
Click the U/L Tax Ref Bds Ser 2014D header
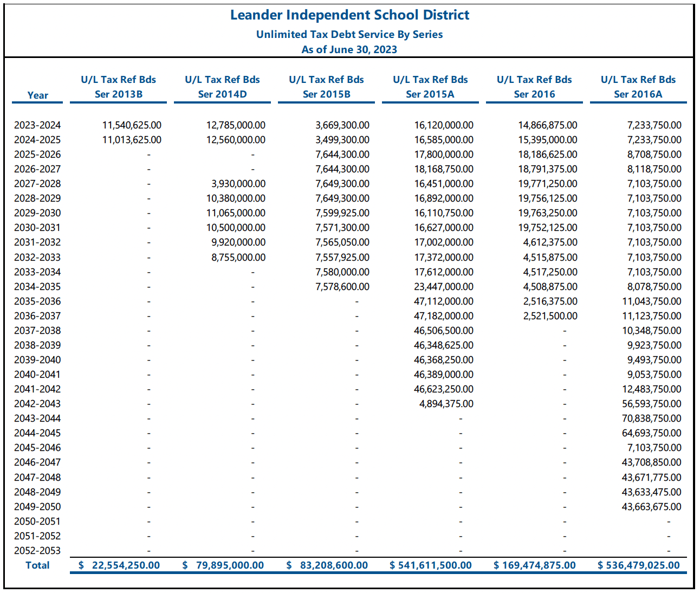tap(223, 87)
